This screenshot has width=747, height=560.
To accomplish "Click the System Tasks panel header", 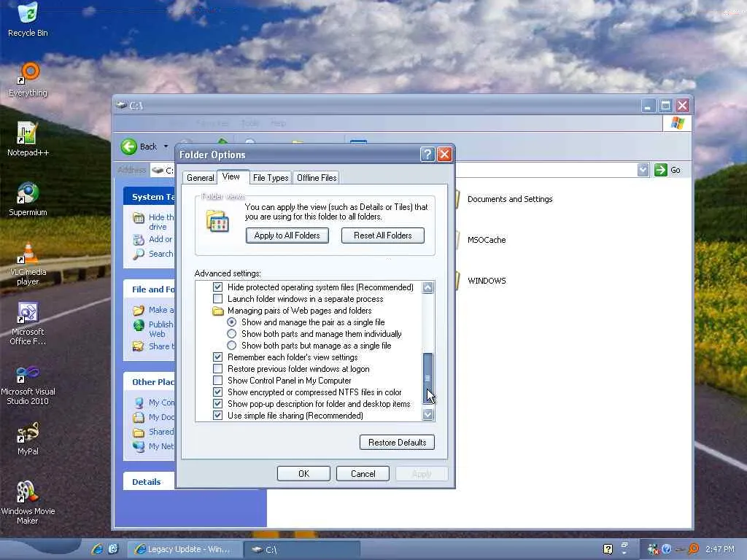I will [149, 197].
